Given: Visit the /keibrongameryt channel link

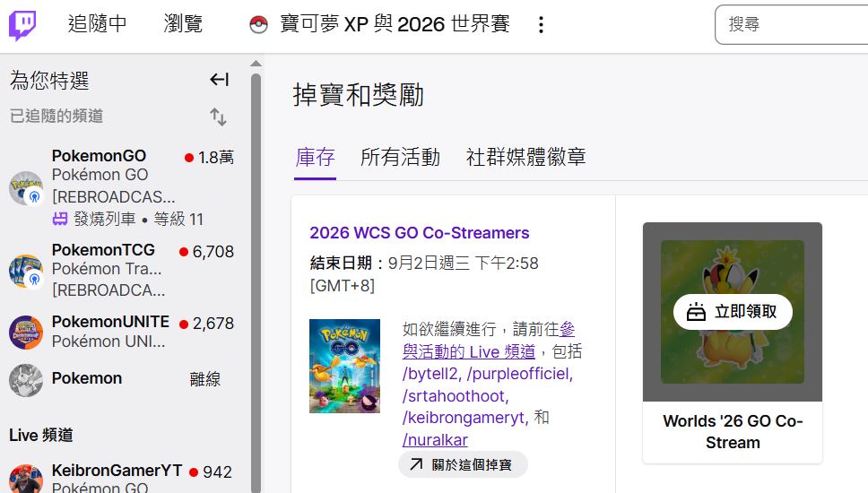Looking at the screenshot, I should (465, 417).
